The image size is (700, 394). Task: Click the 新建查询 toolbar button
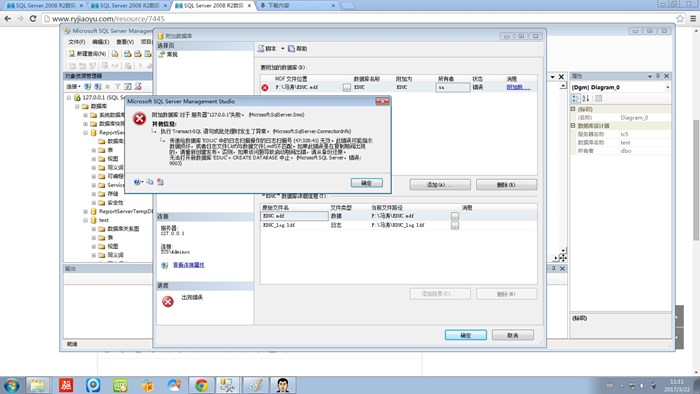point(87,54)
